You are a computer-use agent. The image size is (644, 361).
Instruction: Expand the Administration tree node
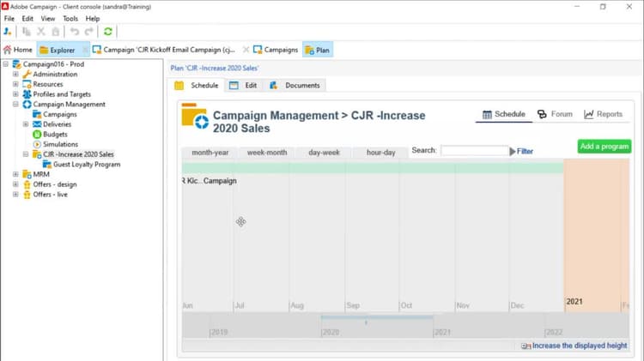(x=15, y=75)
